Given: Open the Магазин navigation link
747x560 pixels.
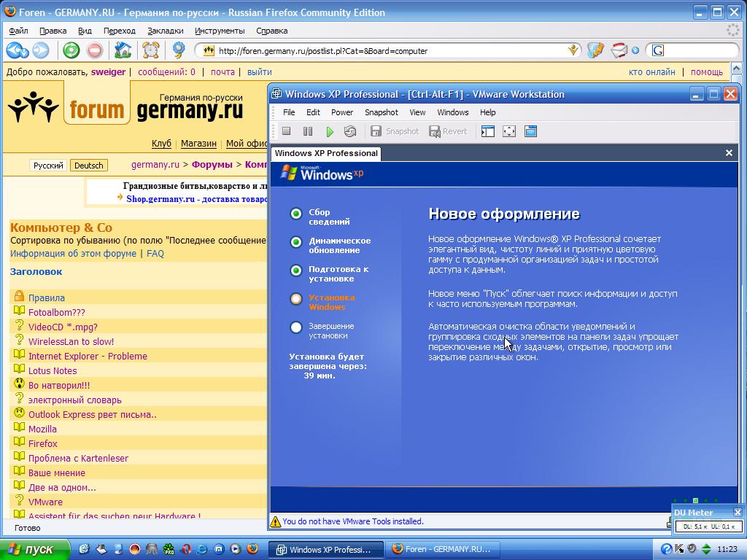Looking at the screenshot, I should coord(198,144).
